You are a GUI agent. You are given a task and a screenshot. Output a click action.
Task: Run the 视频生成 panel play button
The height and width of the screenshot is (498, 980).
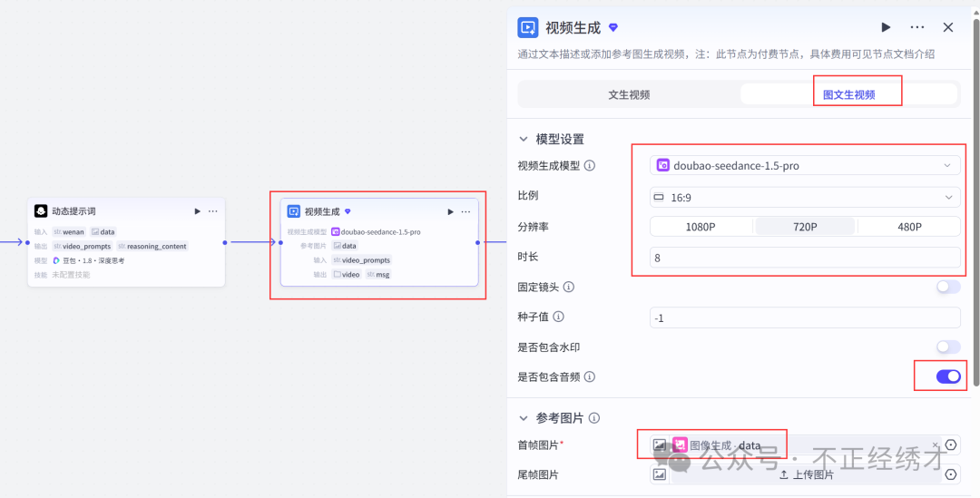pyautogui.click(x=886, y=27)
